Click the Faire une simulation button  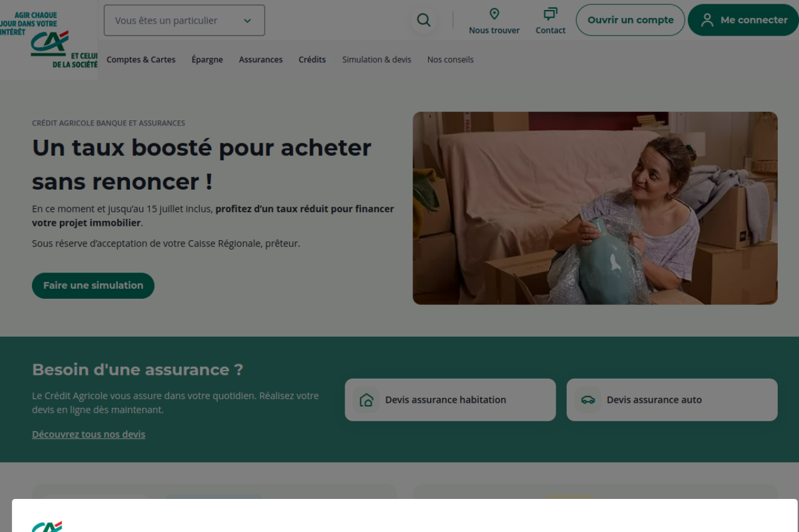[x=93, y=286]
